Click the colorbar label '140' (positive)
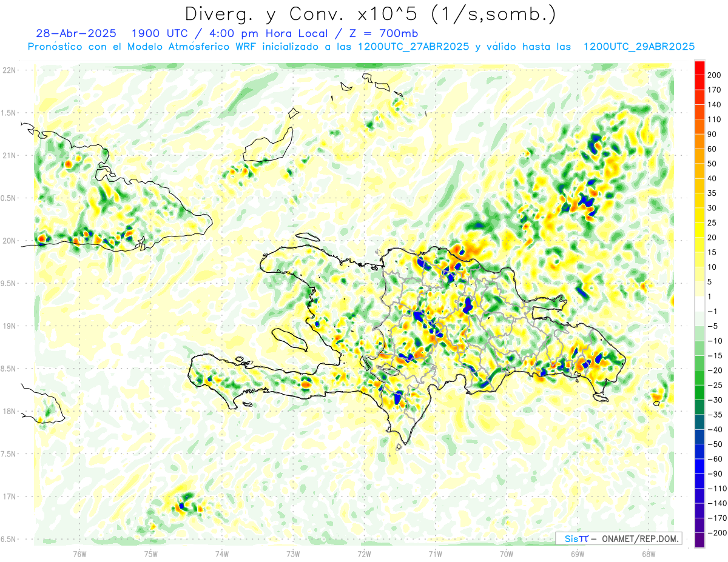 714,105
